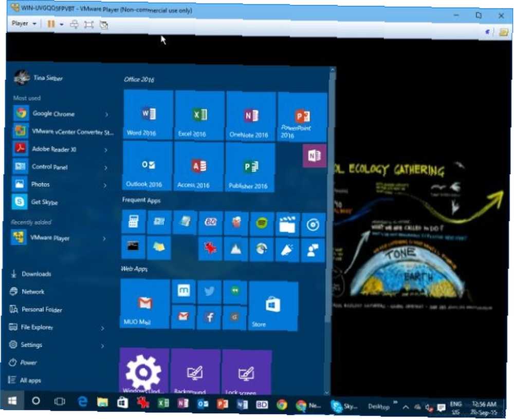Expand Photos jump list arrow
The image size is (514, 420).
click(x=105, y=186)
